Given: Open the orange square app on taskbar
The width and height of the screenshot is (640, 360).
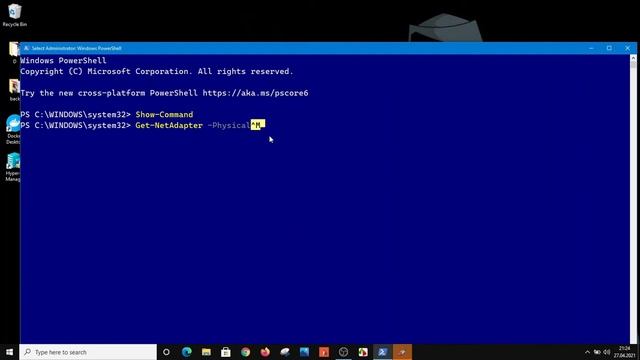Looking at the screenshot, I should 324,352.
